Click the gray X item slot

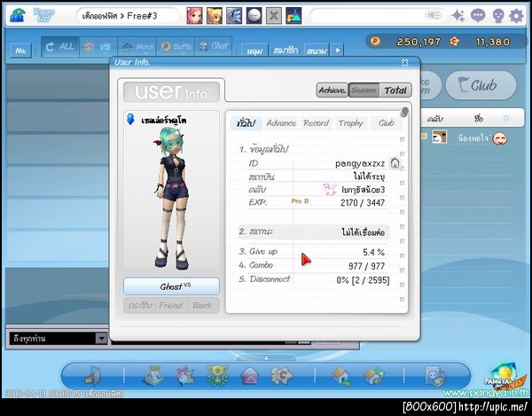(274, 16)
